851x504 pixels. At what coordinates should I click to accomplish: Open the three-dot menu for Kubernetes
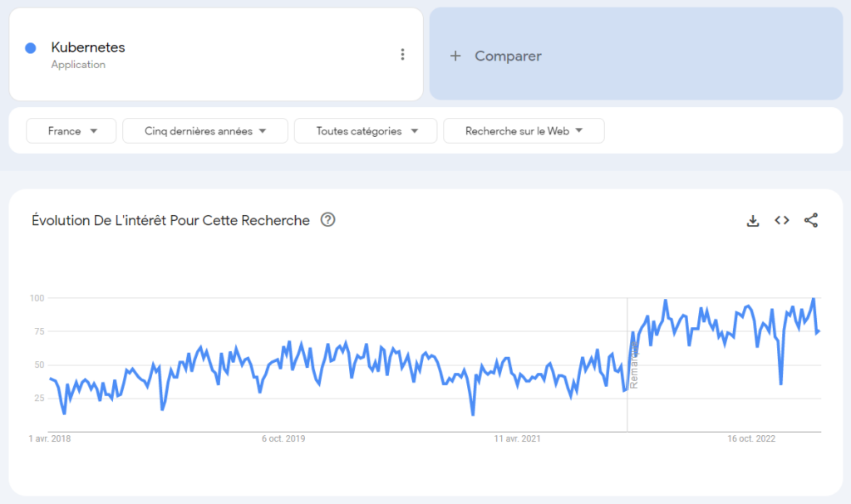pos(402,55)
